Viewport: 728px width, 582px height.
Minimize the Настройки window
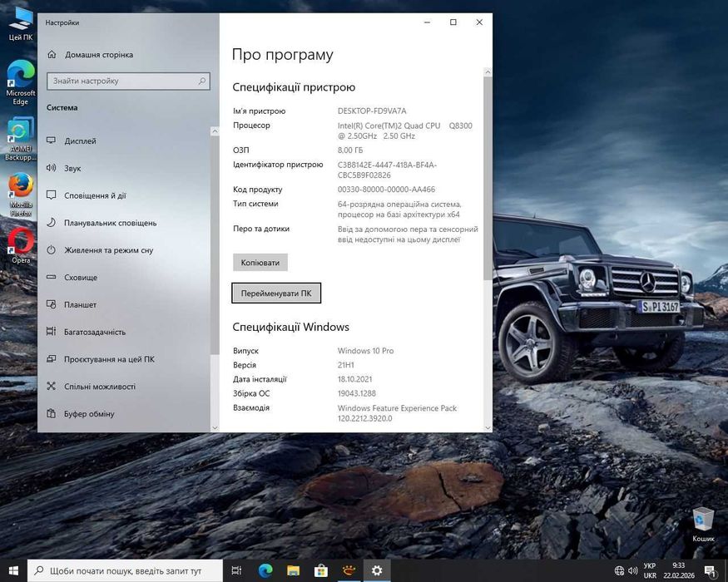tap(427, 22)
